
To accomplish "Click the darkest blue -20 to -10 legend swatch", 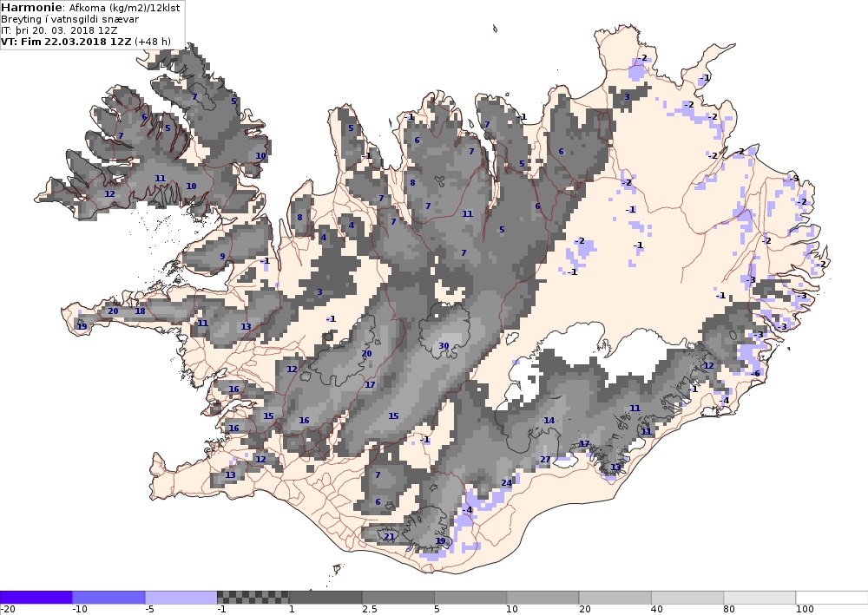I will pos(36,598).
